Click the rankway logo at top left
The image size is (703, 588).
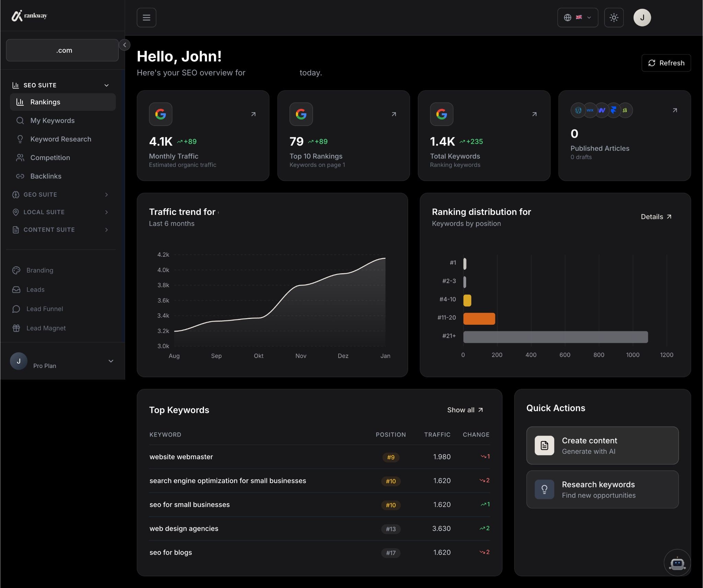pos(30,15)
